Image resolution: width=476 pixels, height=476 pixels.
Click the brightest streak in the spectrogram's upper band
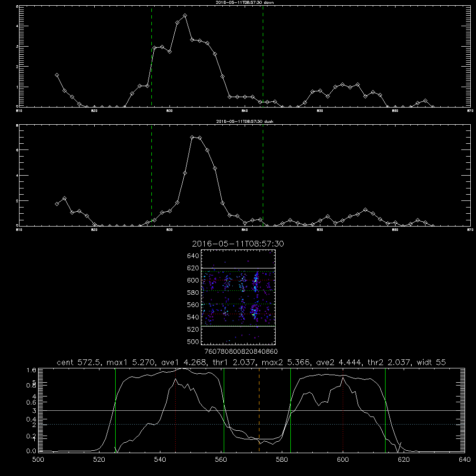click(x=256, y=281)
